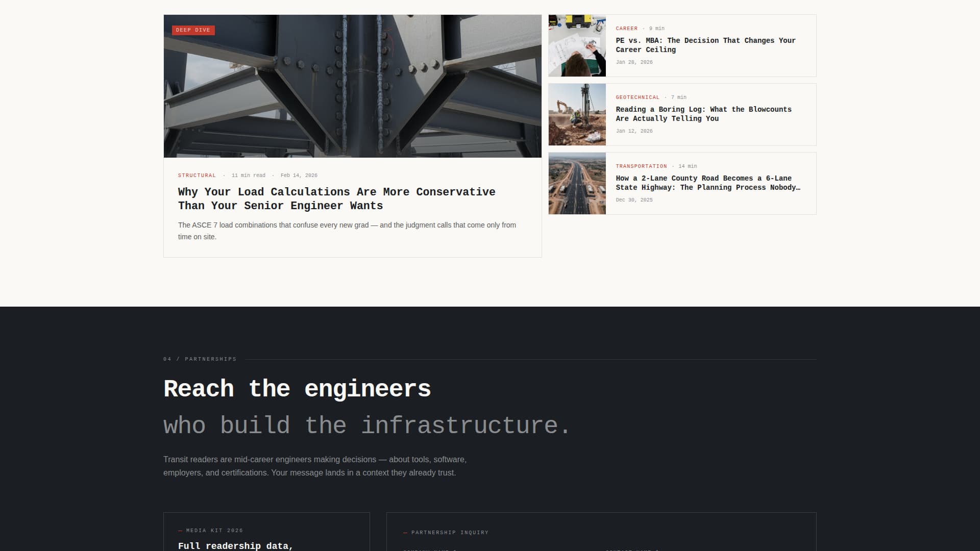The height and width of the screenshot is (551, 980).
Task: Click 'Full readership data,' card heading
Action: pyautogui.click(x=235, y=546)
